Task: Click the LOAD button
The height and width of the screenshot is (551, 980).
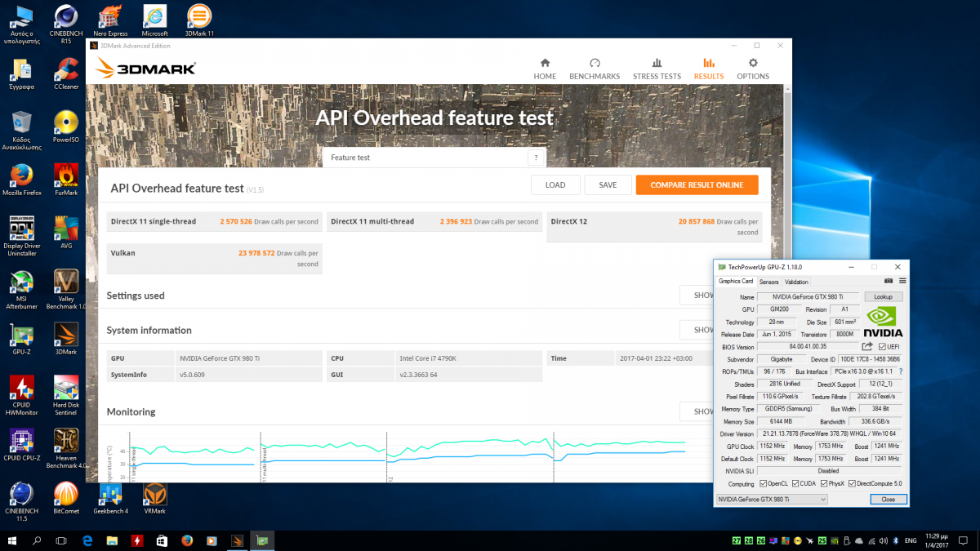Action: click(x=555, y=184)
